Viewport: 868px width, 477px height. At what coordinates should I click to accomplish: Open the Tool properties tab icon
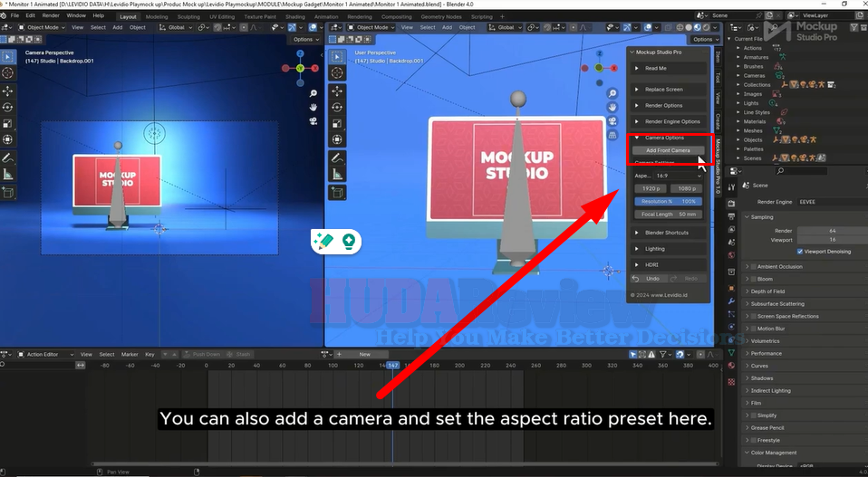point(731,187)
